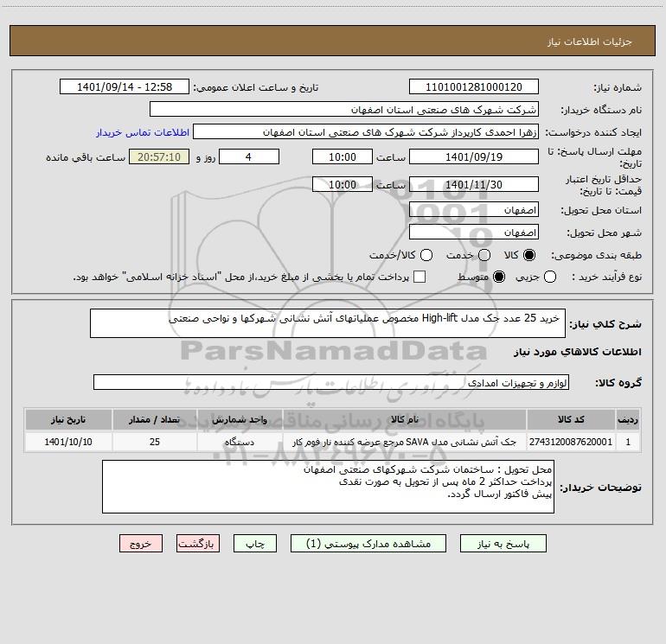Click the days remaining field showing 4
This screenshot has width=666, height=644.
[249, 156]
